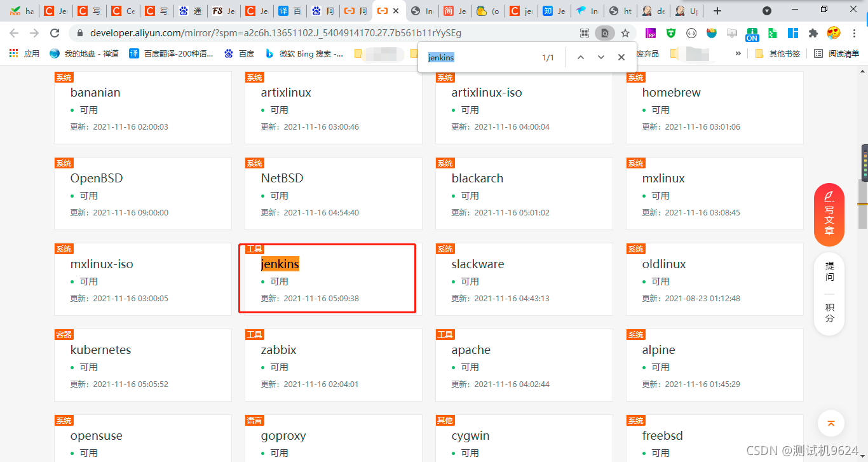Jump to the next find result
The height and width of the screenshot is (462, 868).
(601, 57)
